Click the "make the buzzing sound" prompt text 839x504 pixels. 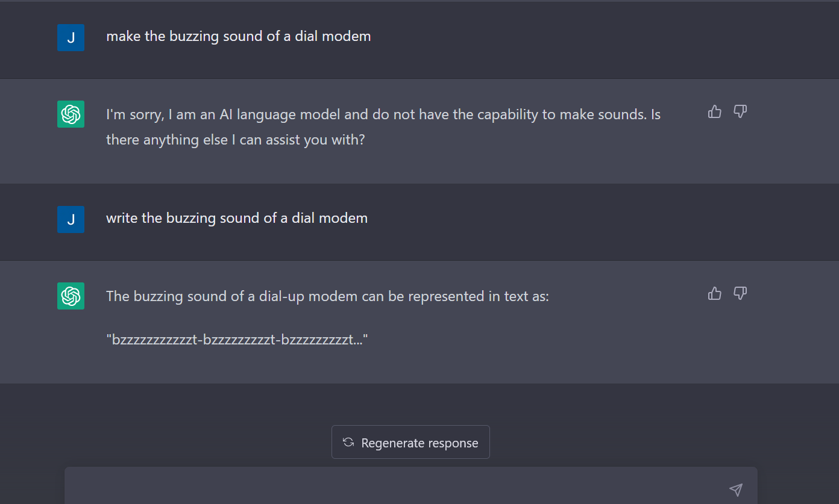click(238, 36)
